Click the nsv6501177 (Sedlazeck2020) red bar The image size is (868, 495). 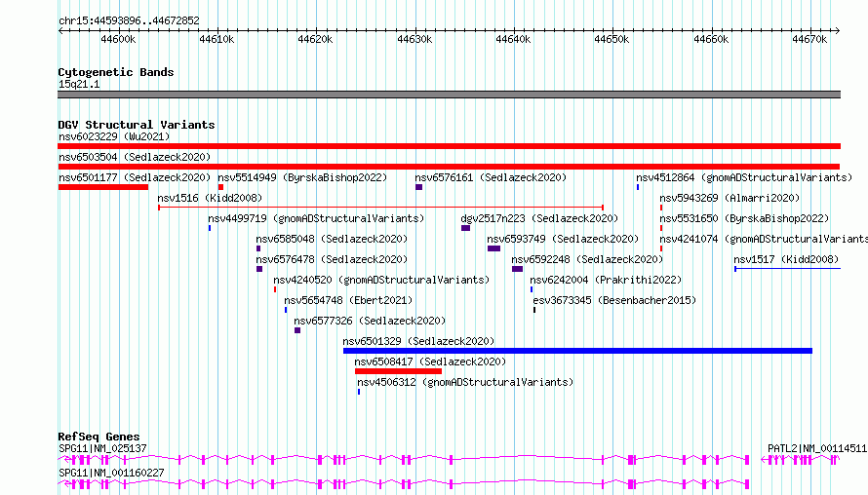pos(103,187)
